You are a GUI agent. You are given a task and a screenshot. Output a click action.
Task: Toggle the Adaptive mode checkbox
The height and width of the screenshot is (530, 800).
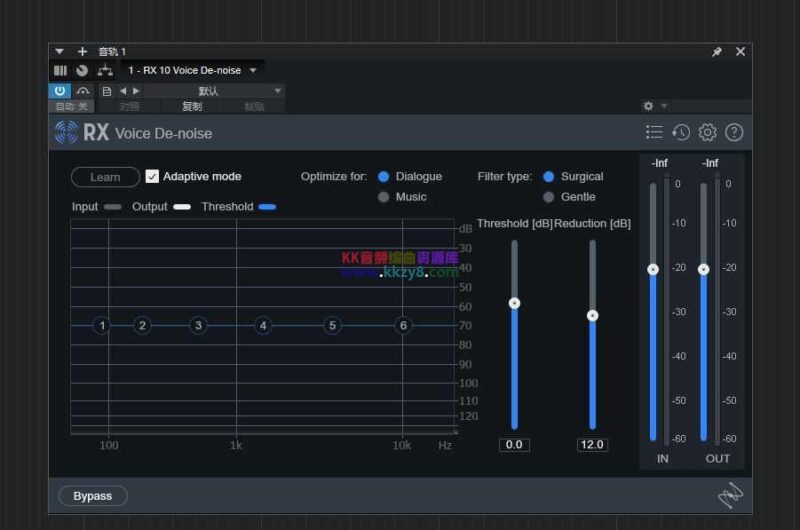click(152, 176)
